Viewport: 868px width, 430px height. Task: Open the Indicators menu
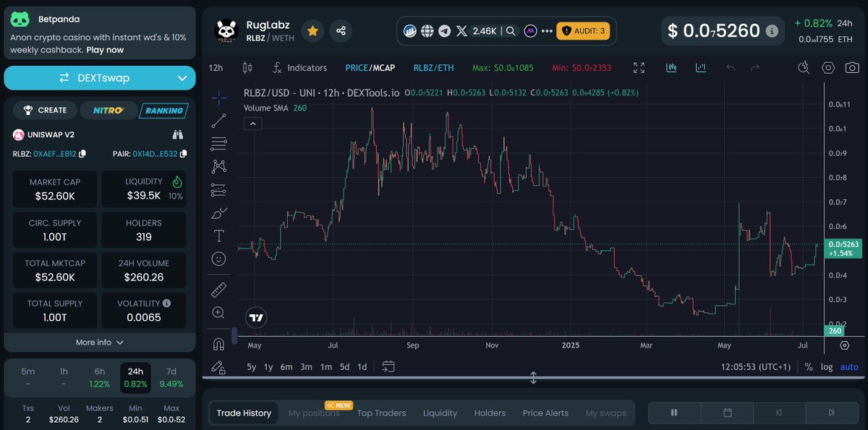tap(299, 68)
